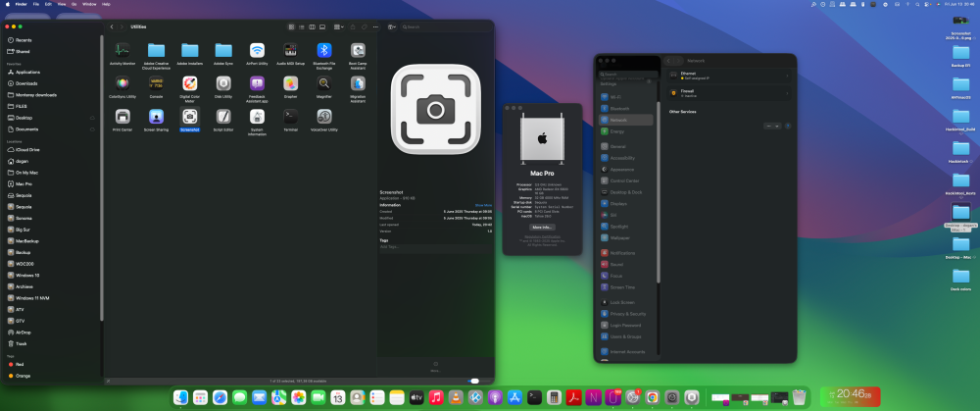This screenshot has width=980, height=411.
Task: Open the Activity Monitor app icon
Action: [122, 50]
